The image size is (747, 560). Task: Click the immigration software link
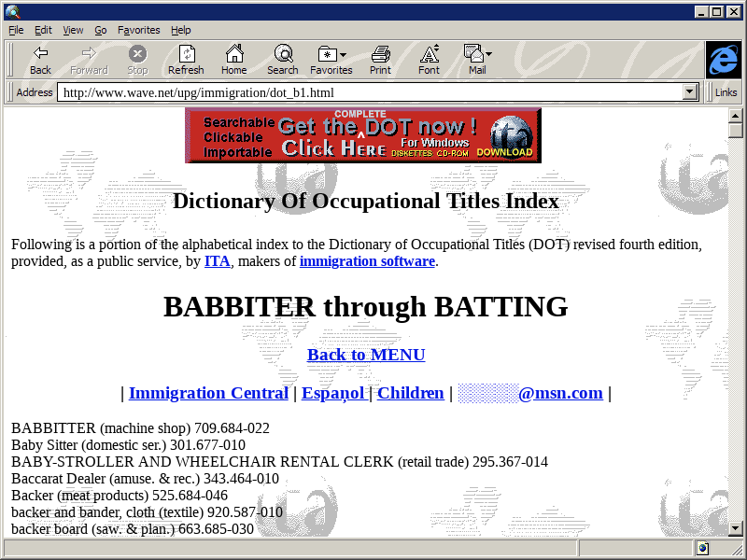click(367, 261)
